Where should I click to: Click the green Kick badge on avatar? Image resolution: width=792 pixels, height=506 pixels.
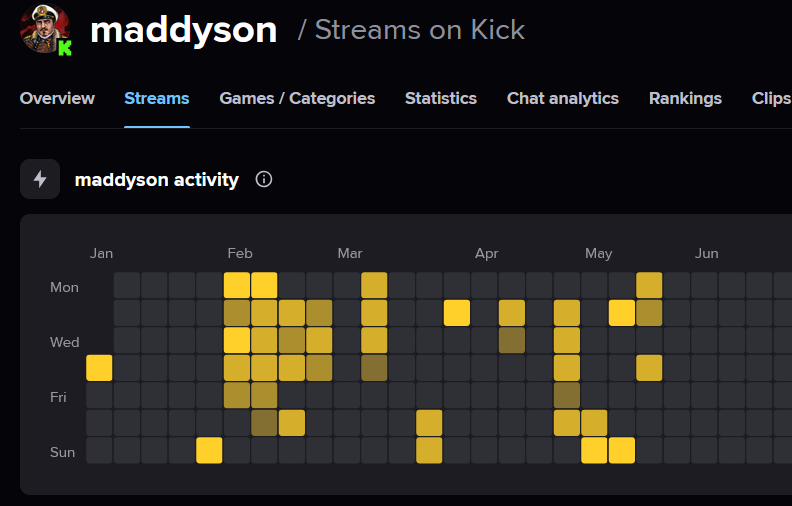tap(65, 47)
